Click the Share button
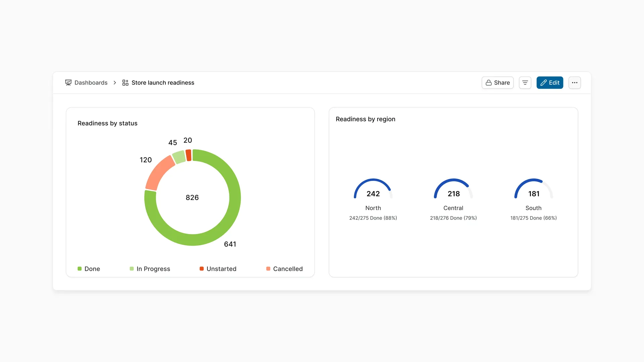This screenshot has width=644, height=362. 497,83
